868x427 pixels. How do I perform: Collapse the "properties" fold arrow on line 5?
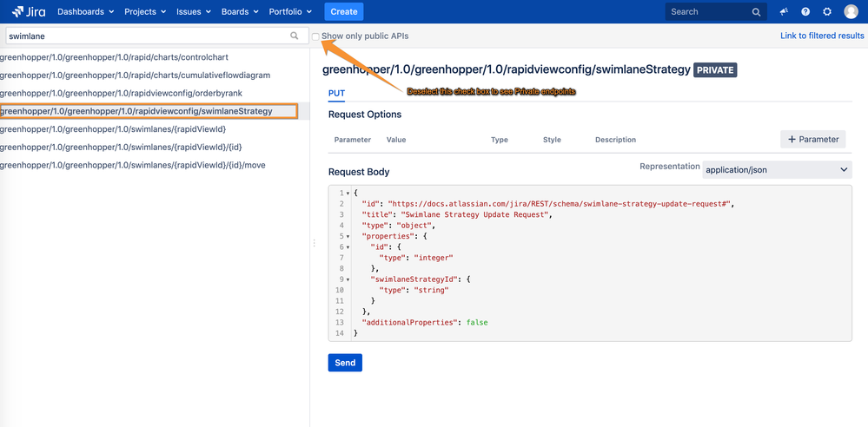point(348,236)
